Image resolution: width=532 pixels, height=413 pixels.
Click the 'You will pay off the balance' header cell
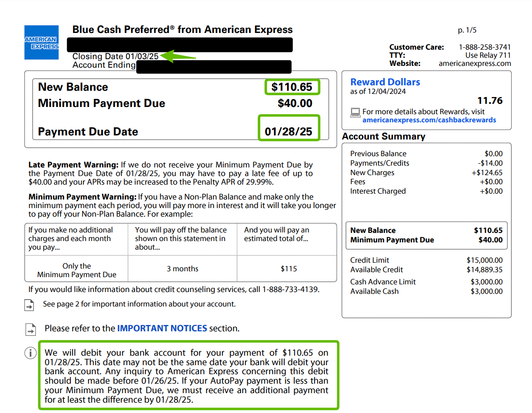[x=183, y=239]
